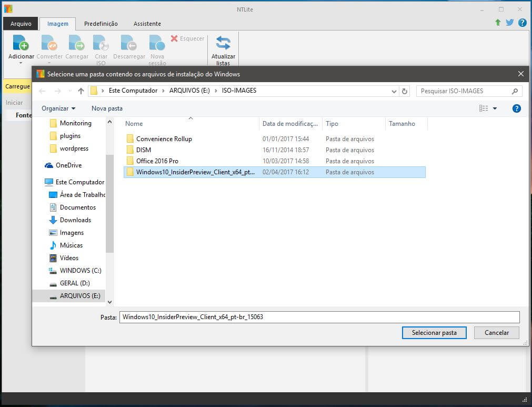This screenshot has width=532, height=407.
Task: Select Este Computador in navigation pane
Action: pos(74,182)
